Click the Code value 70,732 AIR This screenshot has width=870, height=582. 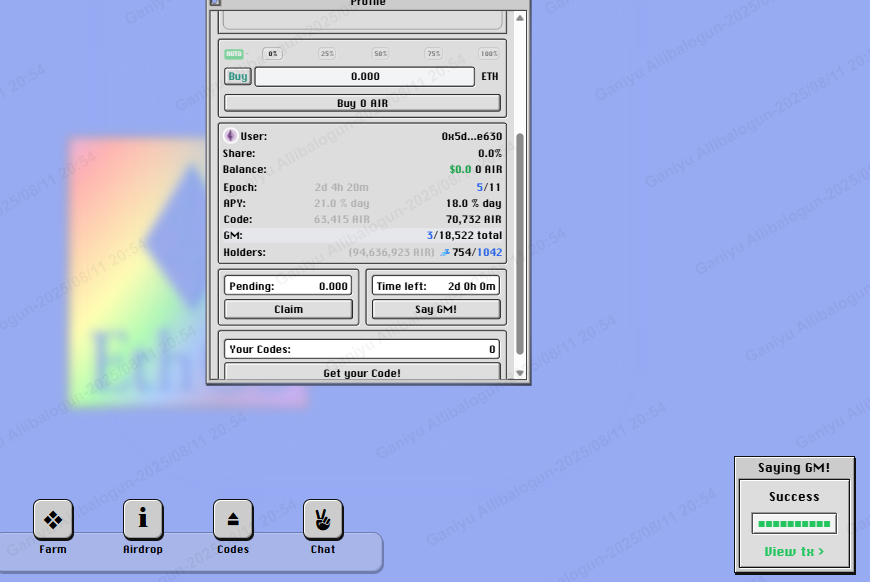pos(474,220)
